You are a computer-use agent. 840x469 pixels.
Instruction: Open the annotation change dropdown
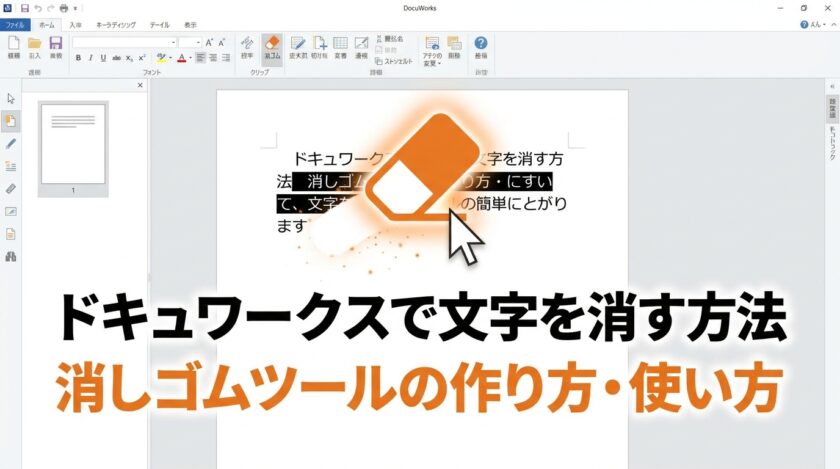432,51
